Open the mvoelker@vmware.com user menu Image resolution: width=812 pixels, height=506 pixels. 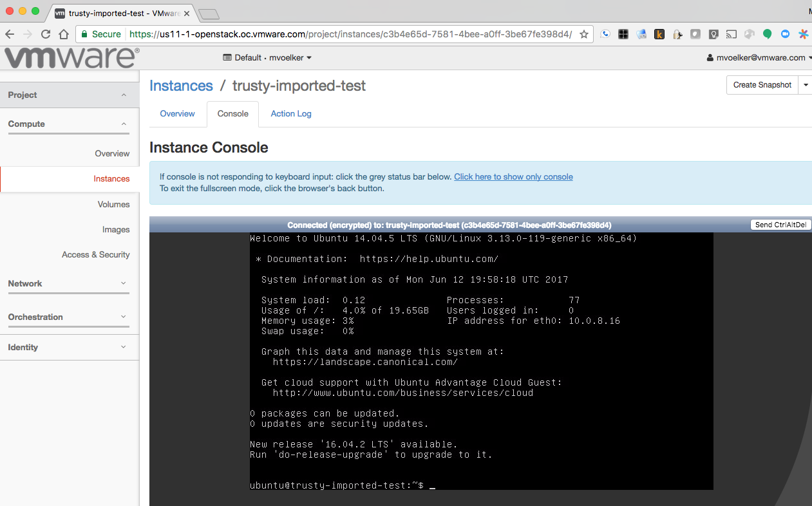coord(759,58)
